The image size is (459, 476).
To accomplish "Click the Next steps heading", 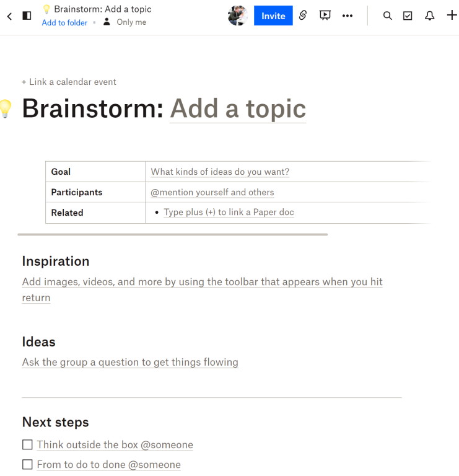I will pos(56,422).
